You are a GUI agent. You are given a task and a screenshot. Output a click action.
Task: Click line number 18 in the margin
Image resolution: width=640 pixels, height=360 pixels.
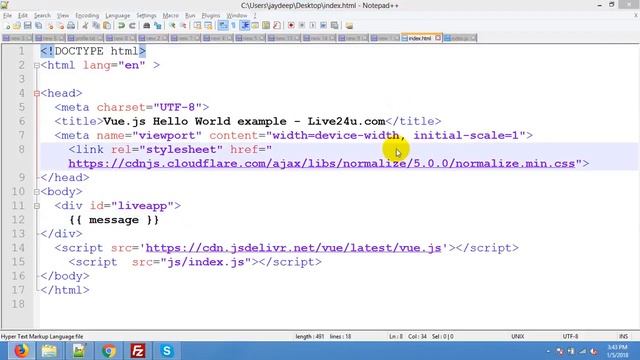tap(18, 304)
